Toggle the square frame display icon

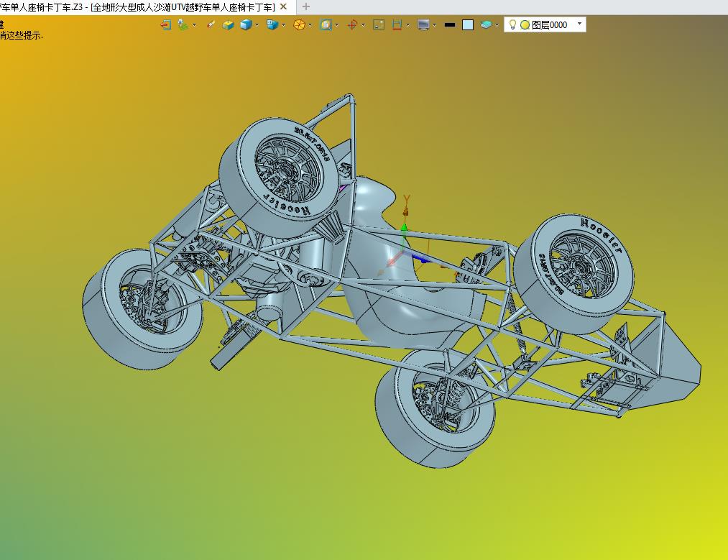(x=378, y=24)
